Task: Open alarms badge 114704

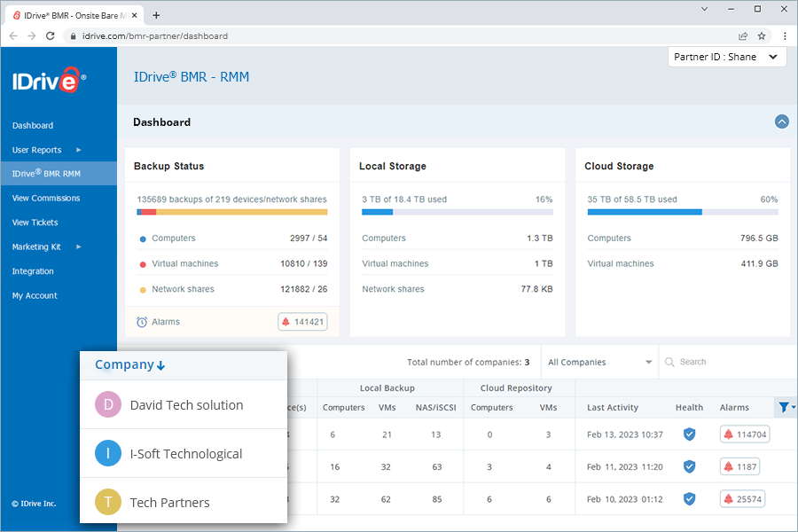Action: 745,434
